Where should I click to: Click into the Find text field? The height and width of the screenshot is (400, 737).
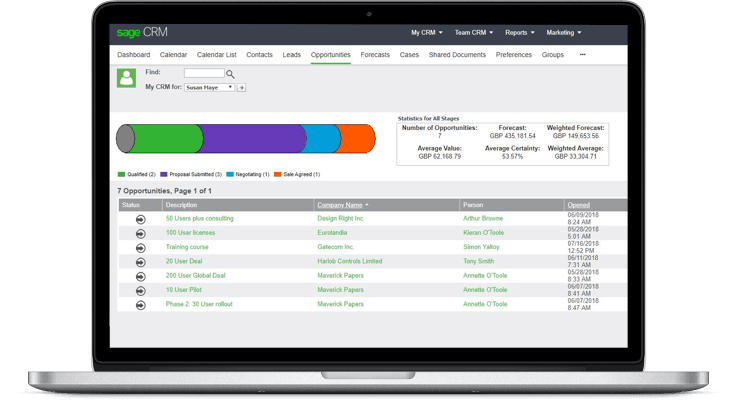tap(204, 73)
